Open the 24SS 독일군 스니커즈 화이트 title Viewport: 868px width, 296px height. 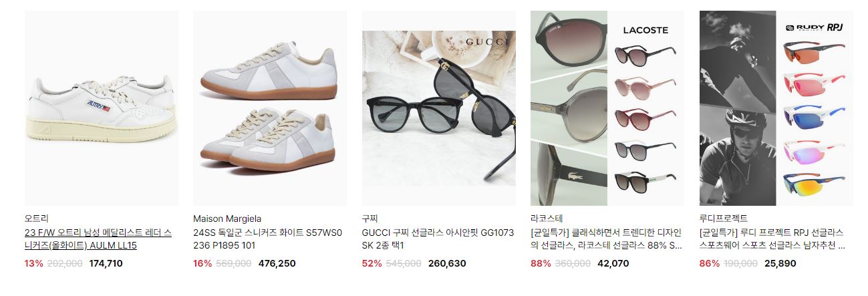click(267, 239)
